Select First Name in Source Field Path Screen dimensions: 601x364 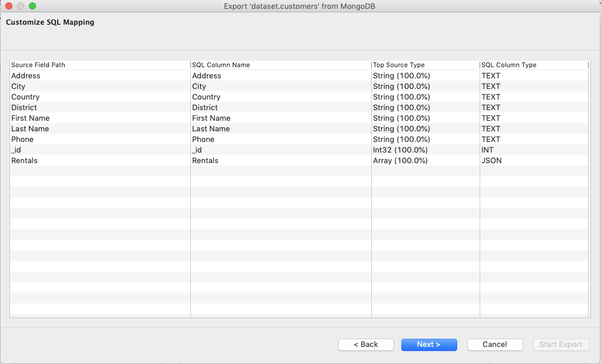coord(100,118)
